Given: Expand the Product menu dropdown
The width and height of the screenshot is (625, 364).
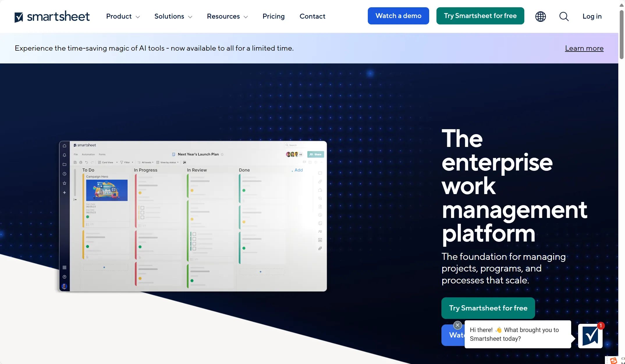Looking at the screenshot, I should pos(123,16).
